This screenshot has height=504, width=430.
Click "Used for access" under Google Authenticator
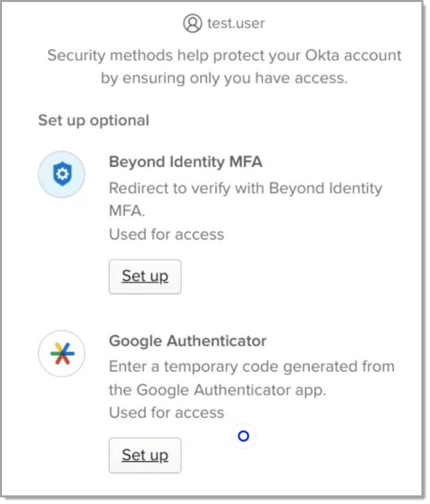click(x=166, y=413)
